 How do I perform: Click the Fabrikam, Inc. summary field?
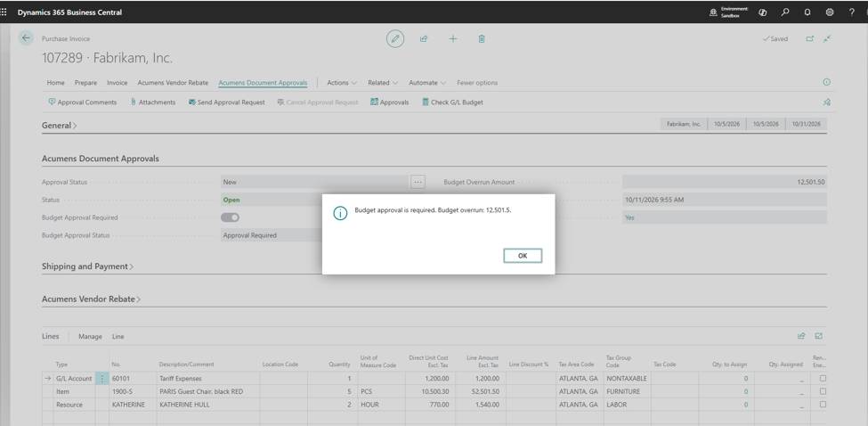684,124
